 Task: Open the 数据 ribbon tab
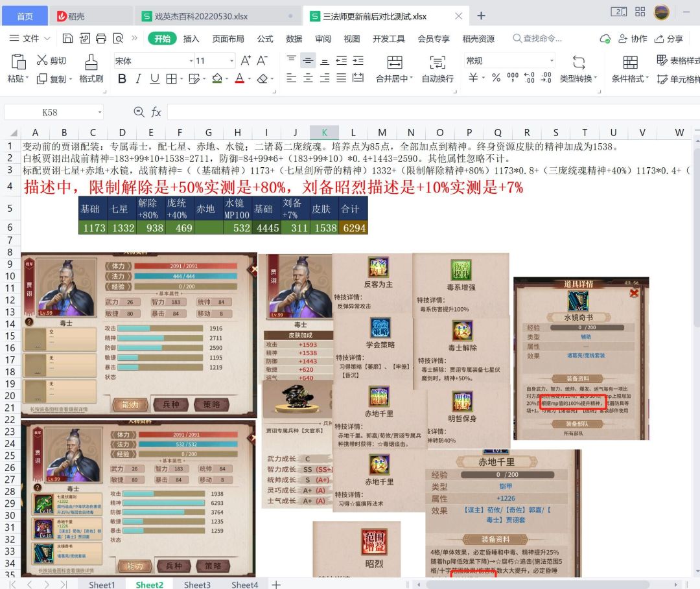pos(294,39)
